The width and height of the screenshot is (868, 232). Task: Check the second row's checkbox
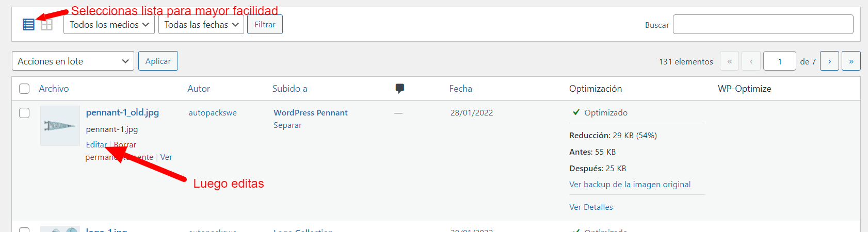point(24,229)
